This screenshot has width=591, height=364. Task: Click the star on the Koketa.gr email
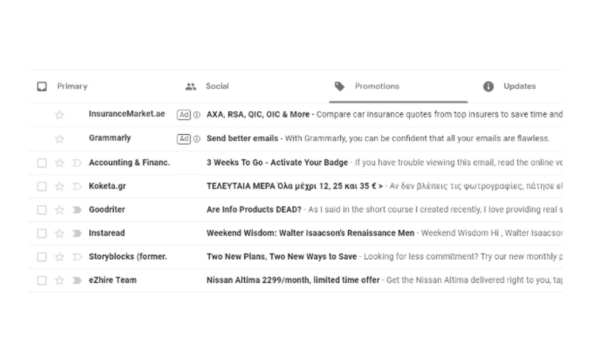tap(60, 186)
